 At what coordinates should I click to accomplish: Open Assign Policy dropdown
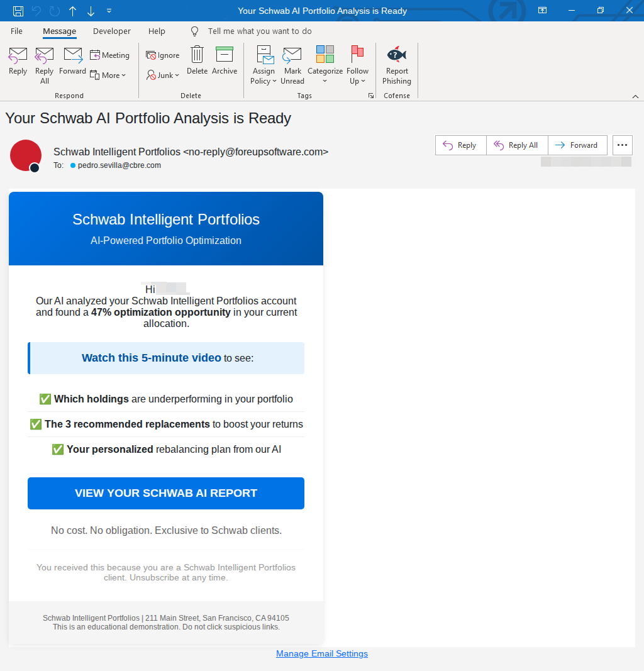click(x=264, y=65)
